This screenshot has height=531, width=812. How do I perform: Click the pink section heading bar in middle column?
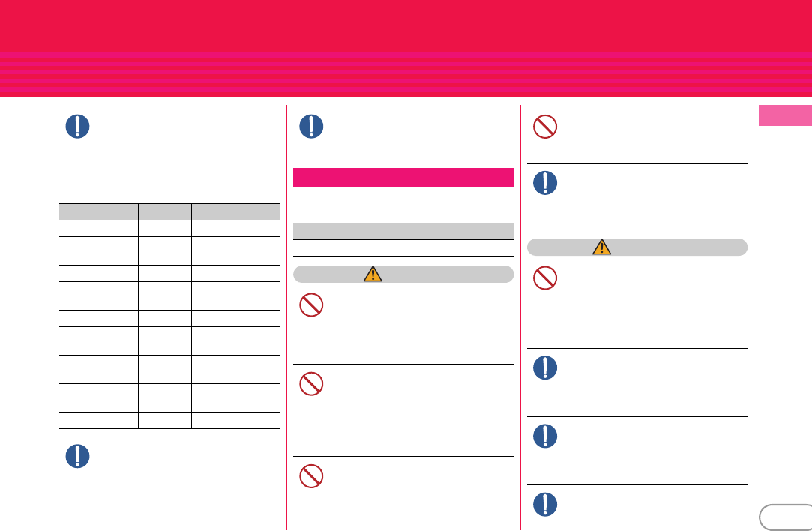click(x=403, y=178)
